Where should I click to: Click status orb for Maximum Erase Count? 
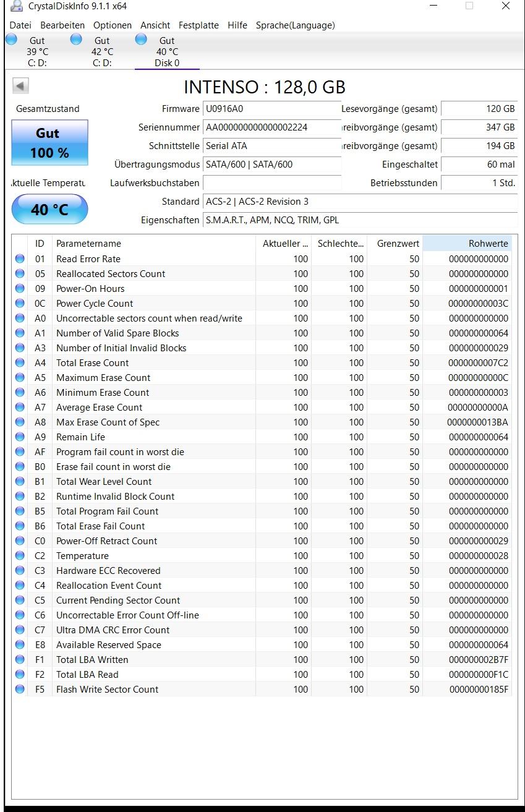click(x=20, y=378)
